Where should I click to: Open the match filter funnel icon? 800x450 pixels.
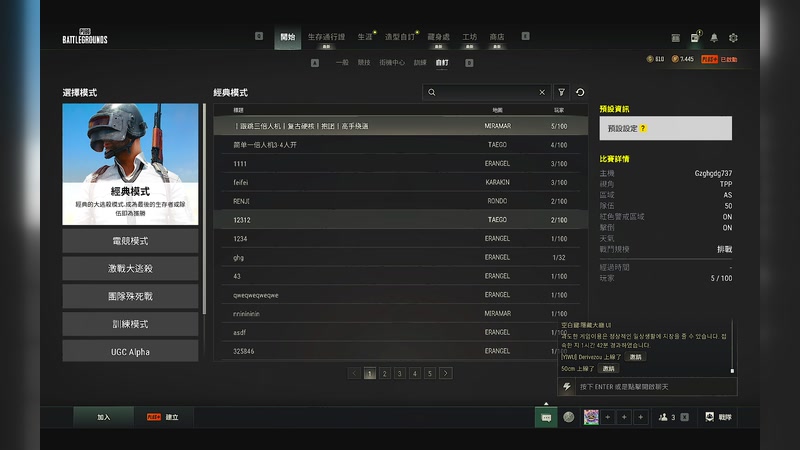561,92
